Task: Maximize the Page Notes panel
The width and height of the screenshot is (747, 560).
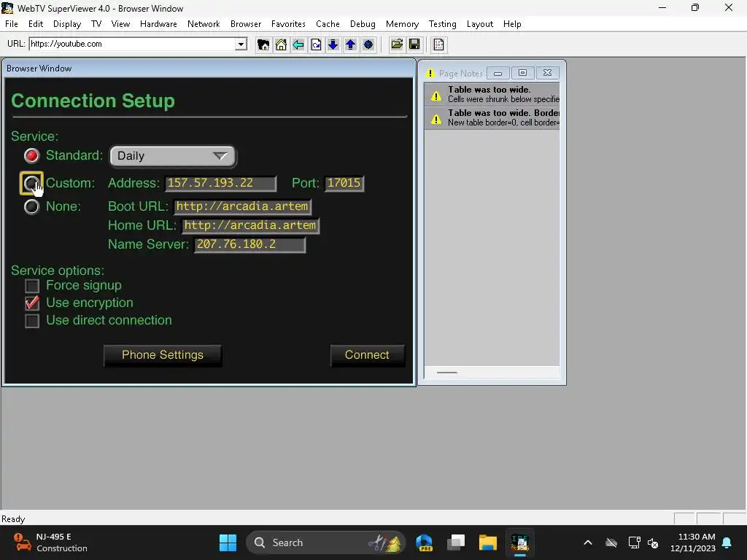Action: [522, 73]
